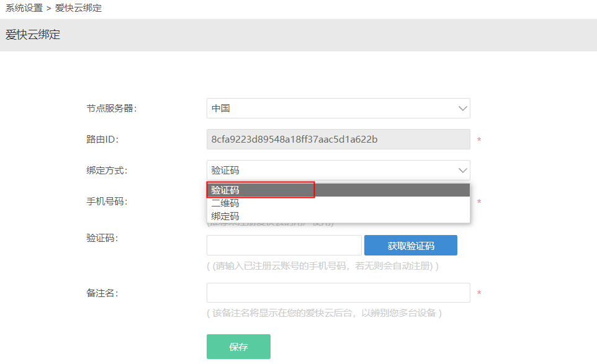Select 验证码 option in the dropdown list
Viewport: 597px width, 364px height.
(x=338, y=190)
